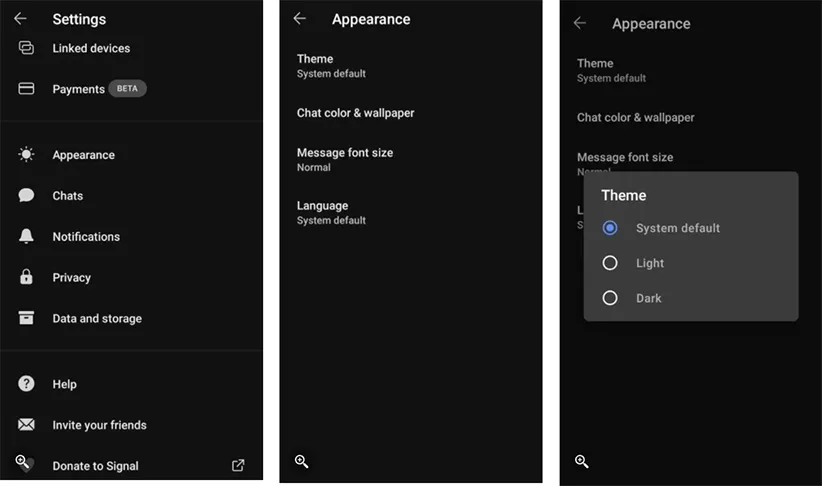Click the BETA badge next to Payments

(127, 89)
